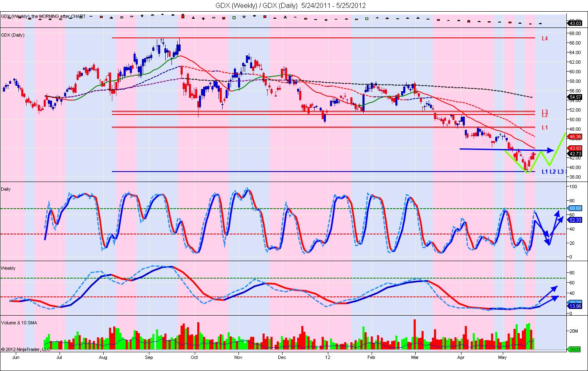Image resolution: width=588 pixels, height=371 pixels.
Task: Click the 100 value on Daily stochastic axis
Action: click(x=573, y=187)
